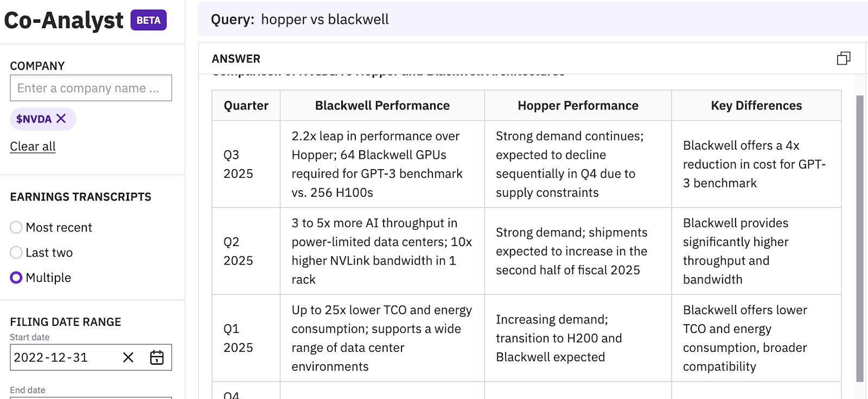The width and height of the screenshot is (868, 399).
Task: Clear the start date with the X icon
Action: [128, 357]
